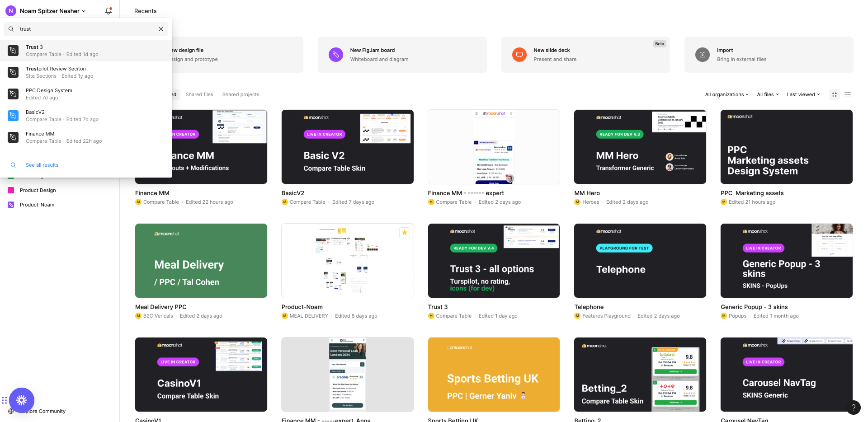The height and width of the screenshot is (422, 868).
Task: Select Finance MM search result
Action: (x=86, y=137)
